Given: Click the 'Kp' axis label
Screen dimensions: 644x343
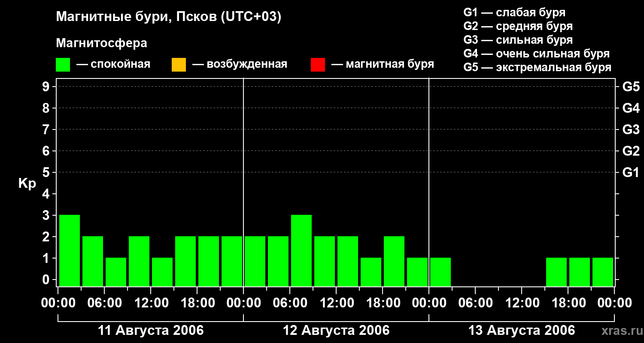Looking at the screenshot, I should tap(27, 184).
